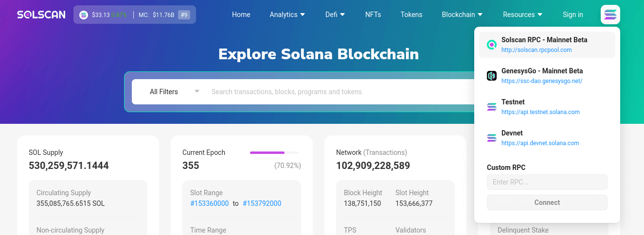
Task: Click the network transactions count 102,909,228,589
Action: click(x=373, y=166)
